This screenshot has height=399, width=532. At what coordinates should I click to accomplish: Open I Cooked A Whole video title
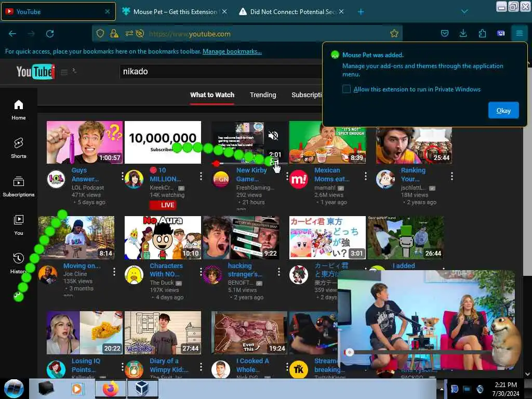tap(253, 365)
